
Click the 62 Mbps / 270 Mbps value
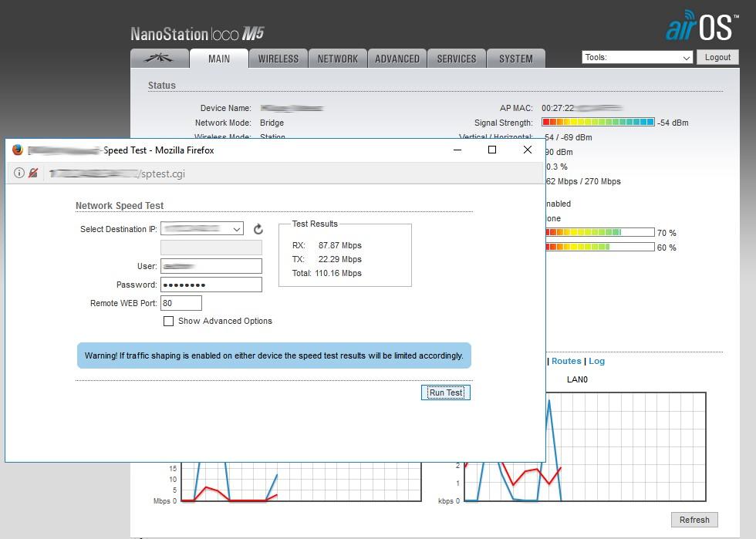(583, 182)
